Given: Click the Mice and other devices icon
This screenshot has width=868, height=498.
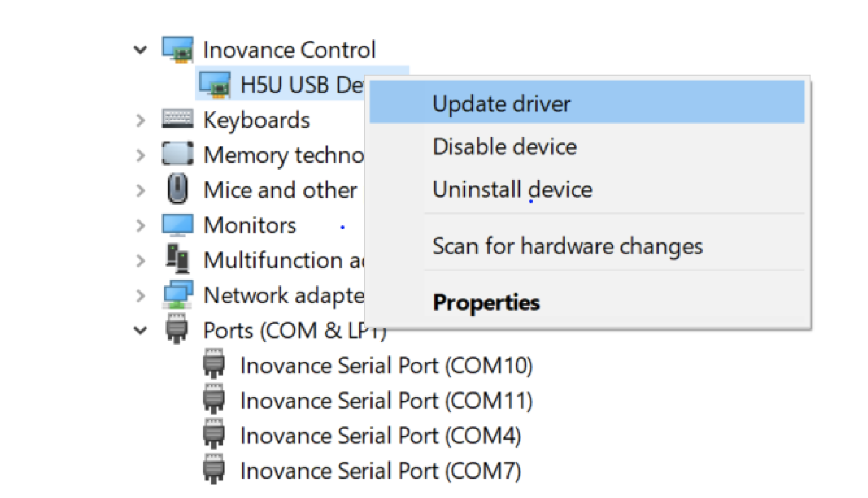Looking at the screenshot, I should pos(178,189).
